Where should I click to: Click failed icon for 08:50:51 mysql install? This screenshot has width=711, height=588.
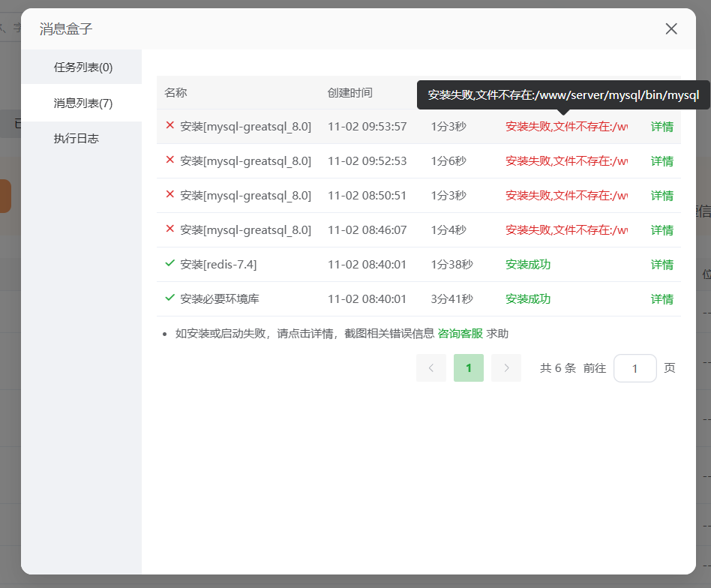point(169,195)
